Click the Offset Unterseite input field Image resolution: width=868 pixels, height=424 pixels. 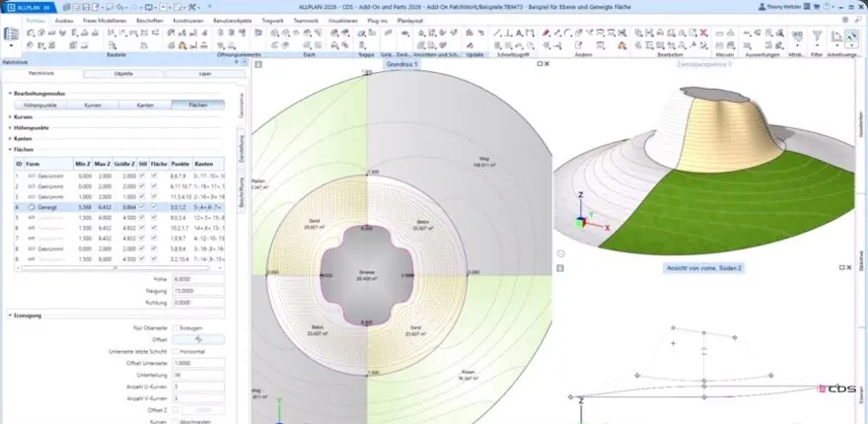[198, 363]
